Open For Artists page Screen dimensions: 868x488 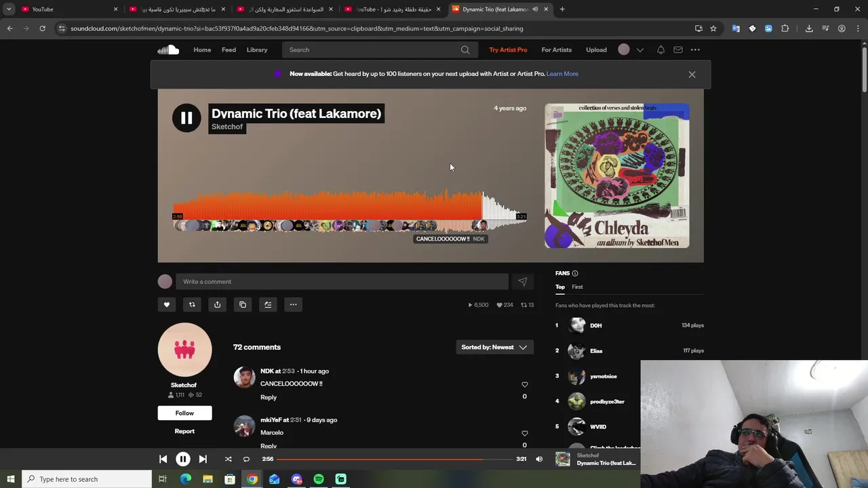click(x=556, y=49)
